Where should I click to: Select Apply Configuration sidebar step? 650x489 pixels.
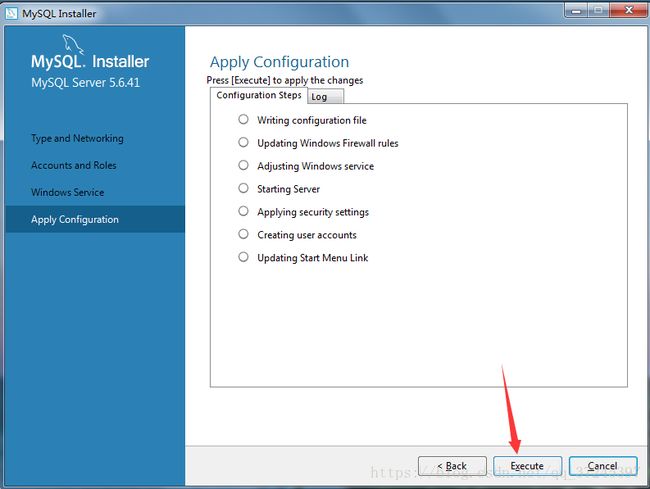95,219
